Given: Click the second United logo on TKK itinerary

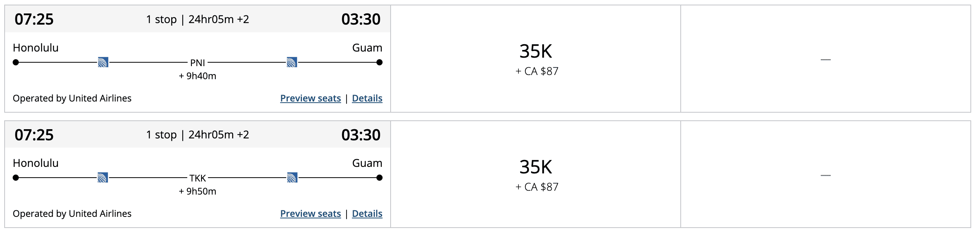Looking at the screenshot, I should pos(292,178).
